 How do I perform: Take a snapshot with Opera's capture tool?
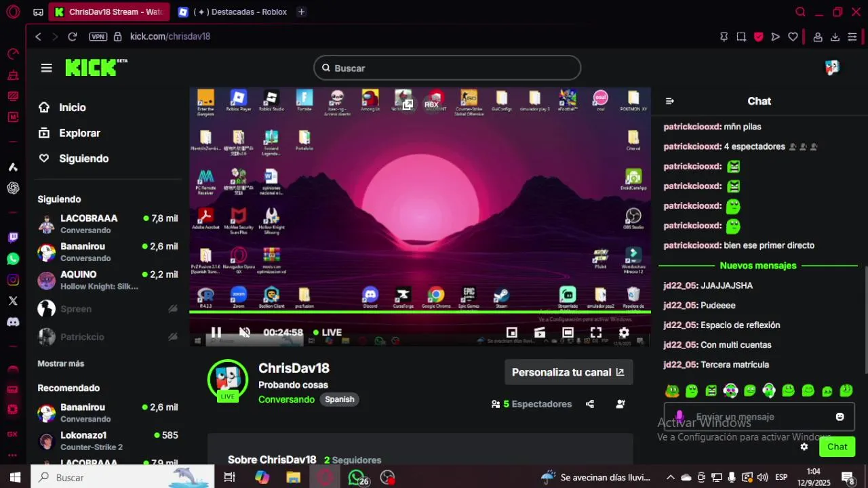[741, 37]
